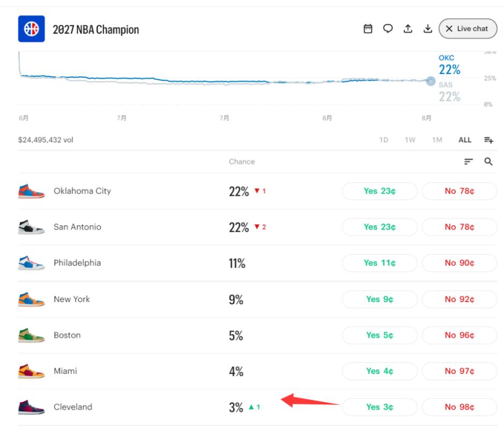Open the search magnifier icon
Viewport: 504px width, 428px height.
(488, 161)
